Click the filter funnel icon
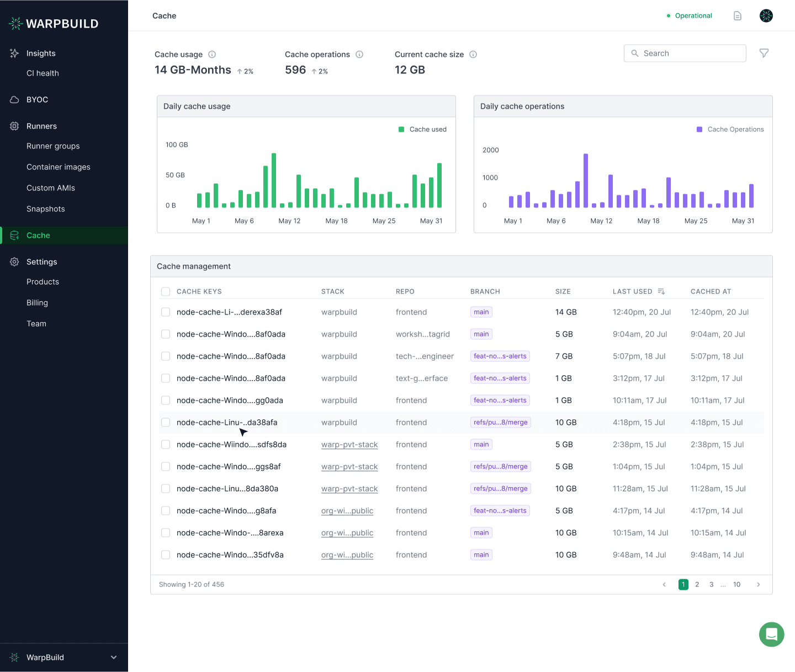This screenshot has width=795, height=672. 764,54
